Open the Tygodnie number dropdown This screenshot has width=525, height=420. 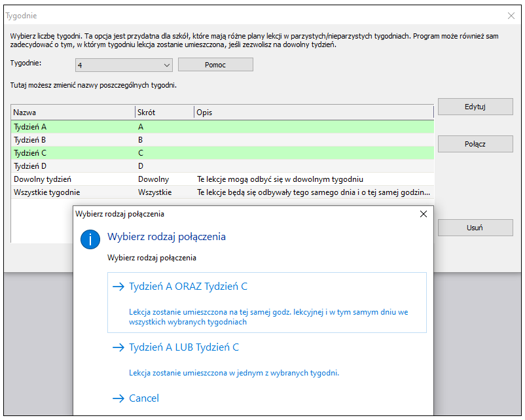[x=124, y=65]
